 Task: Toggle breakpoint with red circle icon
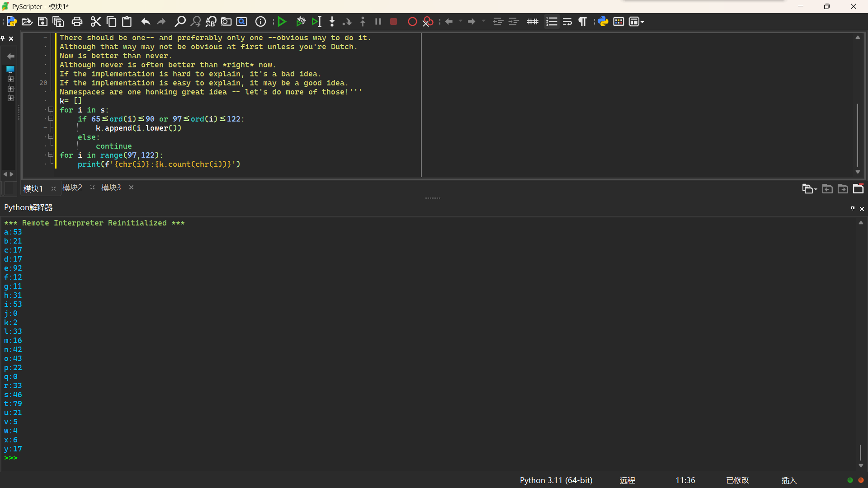pyautogui.click(x=412, y=22)
